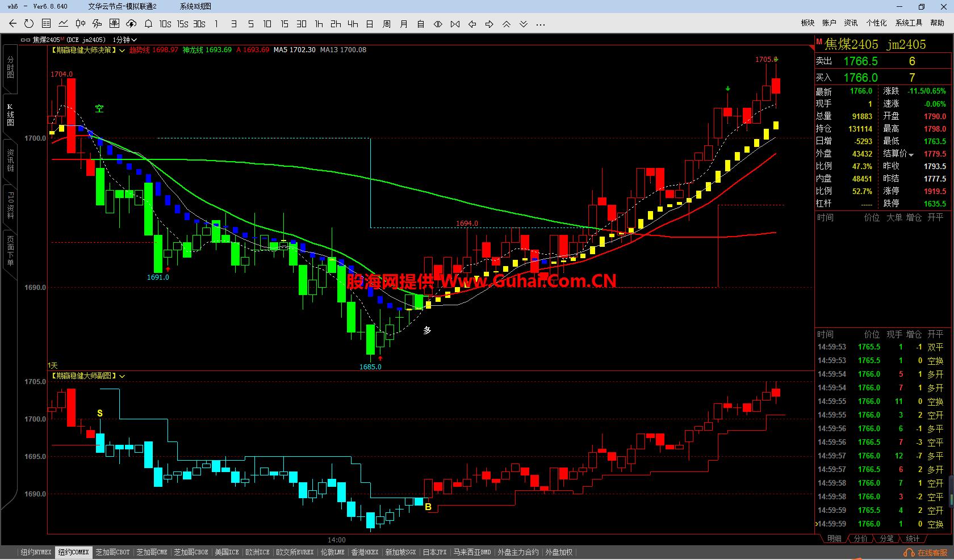Switch to the 1h period
The image size is (954, 560).
click(319, 24)
